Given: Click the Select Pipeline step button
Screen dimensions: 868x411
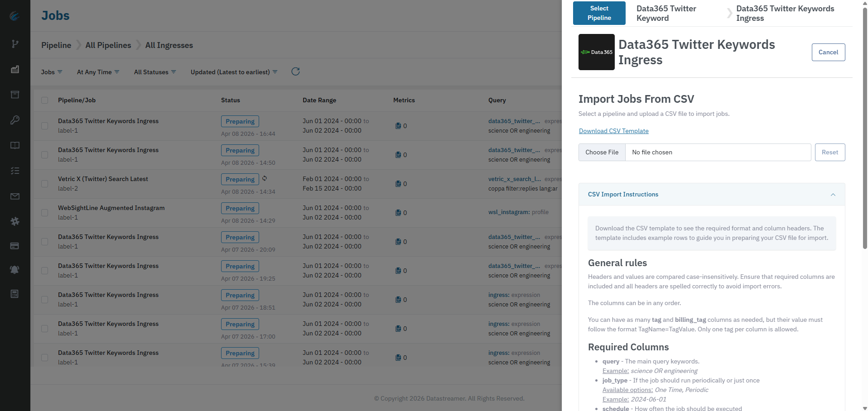Looking at the screenshot, I should click(x=599, y=13).
